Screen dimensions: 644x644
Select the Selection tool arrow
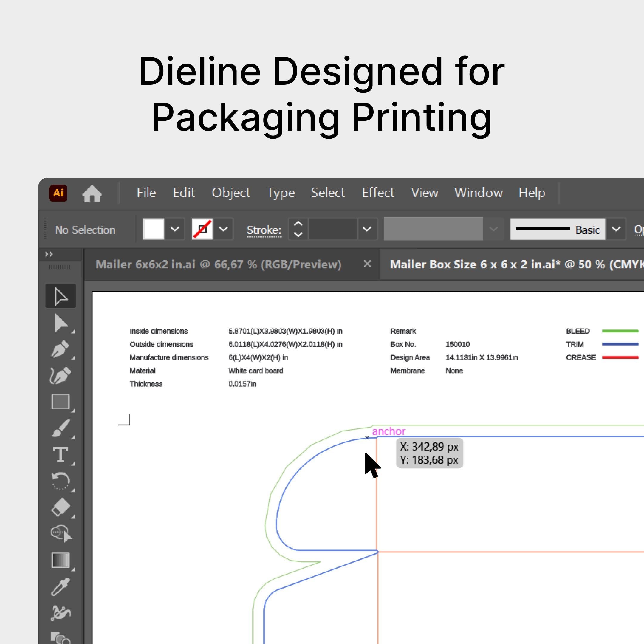[x=60, y=296]
